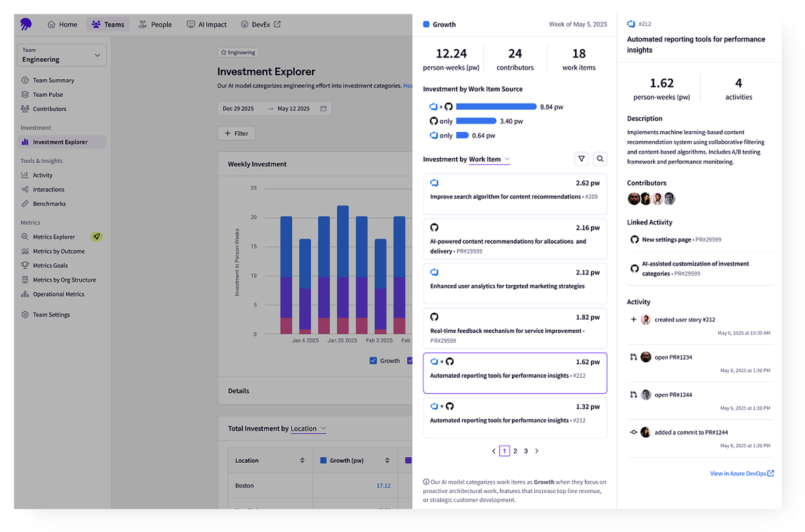This screenshot has height=532, width=805.
Task: Switch to the People tab
Action: [x=155, y=25]
